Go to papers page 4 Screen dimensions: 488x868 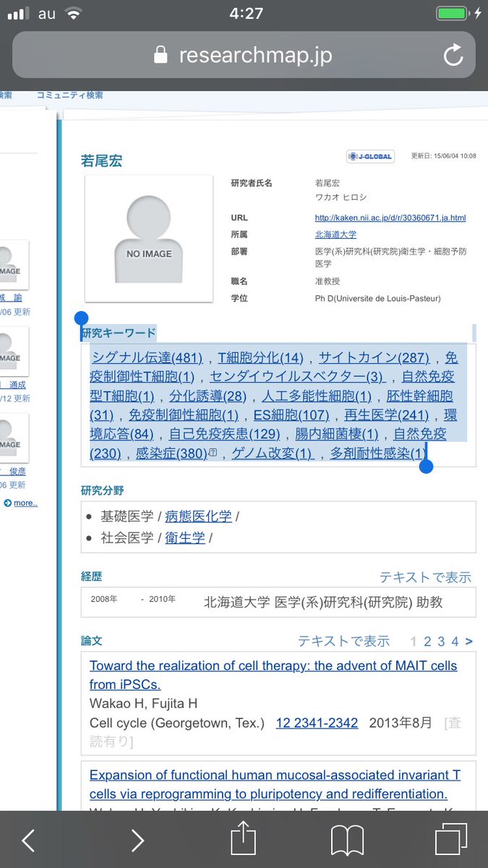(455, 642)
